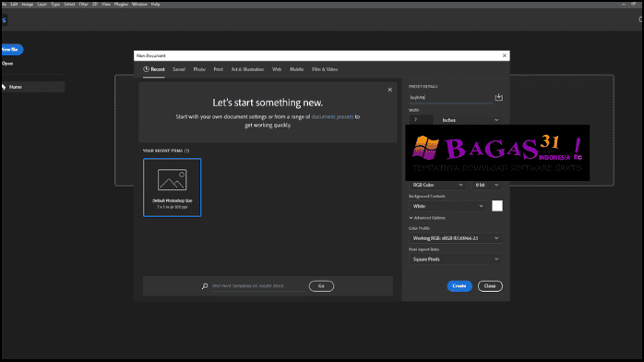Click the clock icon on the Recent tab
The width and height of the screenshot is (644, 362).
point(146,69)
